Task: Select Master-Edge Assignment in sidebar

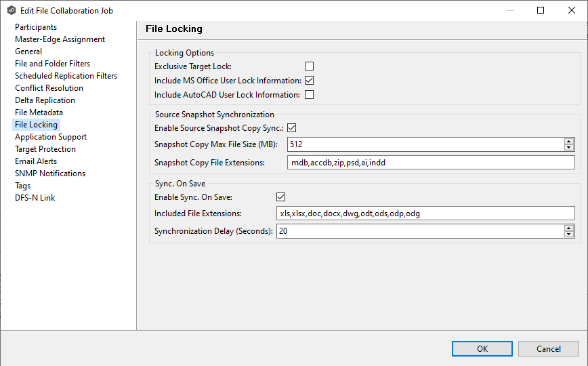Action: [x=60, y=39]
